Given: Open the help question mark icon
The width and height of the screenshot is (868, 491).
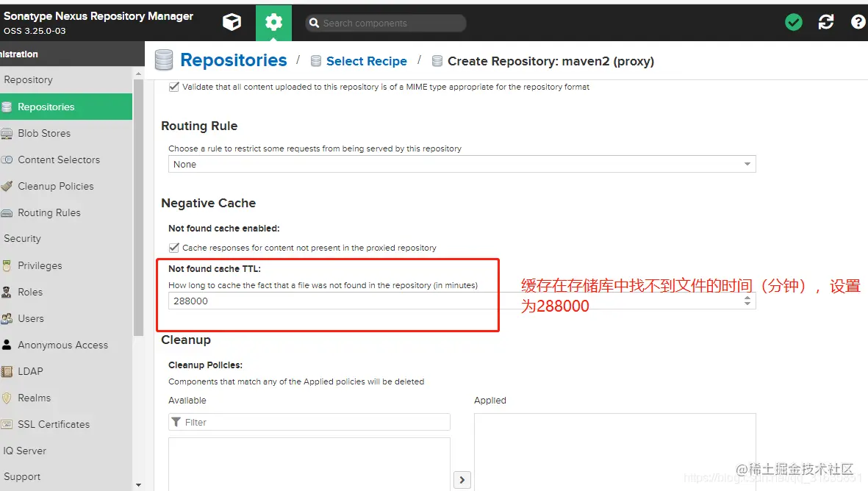Looking at the screenshot, I should click(x=858, y=22).
